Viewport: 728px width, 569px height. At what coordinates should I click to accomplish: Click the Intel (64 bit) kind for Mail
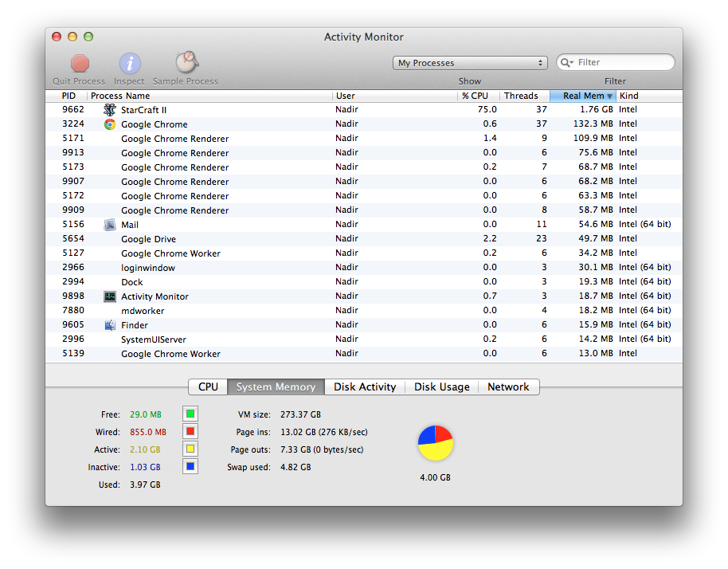pos(645,225)
